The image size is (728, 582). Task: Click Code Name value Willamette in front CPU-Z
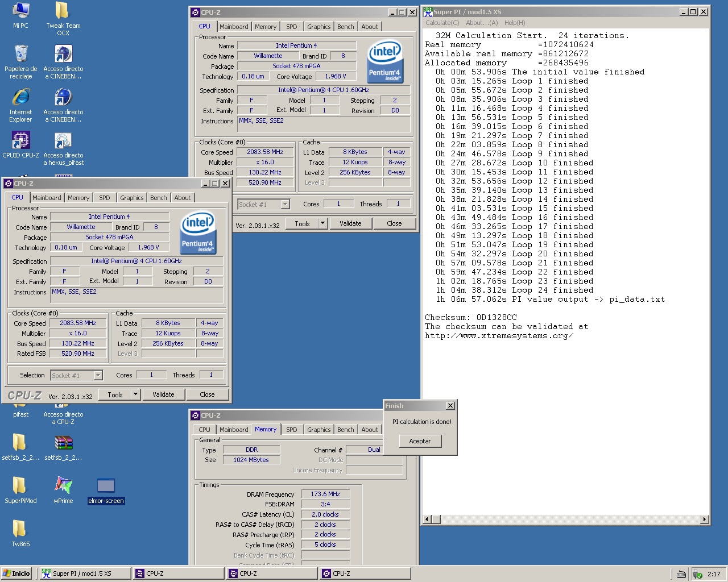[81, 227]
